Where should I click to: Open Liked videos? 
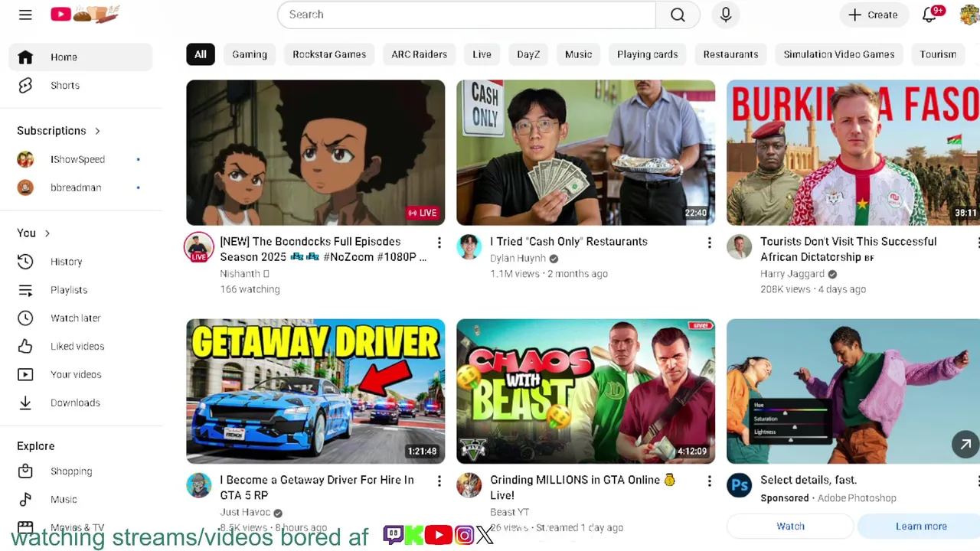click(80, 347)
